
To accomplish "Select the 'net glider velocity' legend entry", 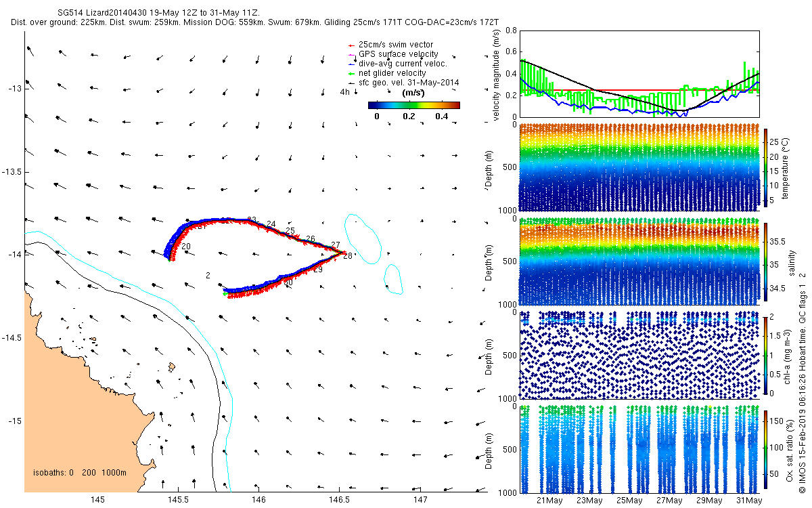I will (x=392, y=73).
